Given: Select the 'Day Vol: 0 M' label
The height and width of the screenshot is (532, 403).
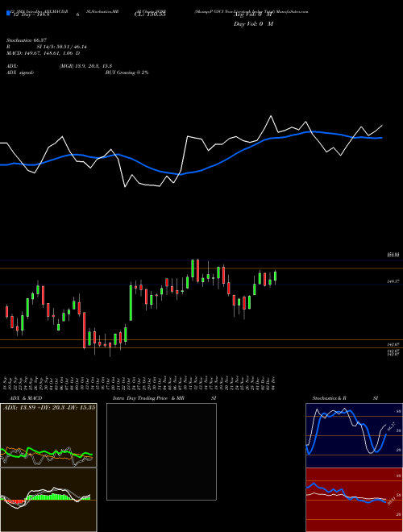Looking at the screenshot, I should (x=253, y=24).
